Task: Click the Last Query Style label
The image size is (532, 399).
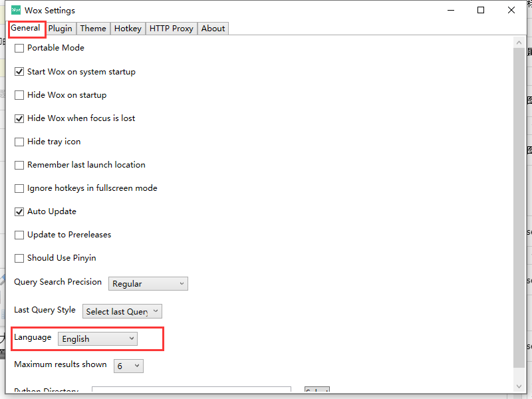Action: 45,310
